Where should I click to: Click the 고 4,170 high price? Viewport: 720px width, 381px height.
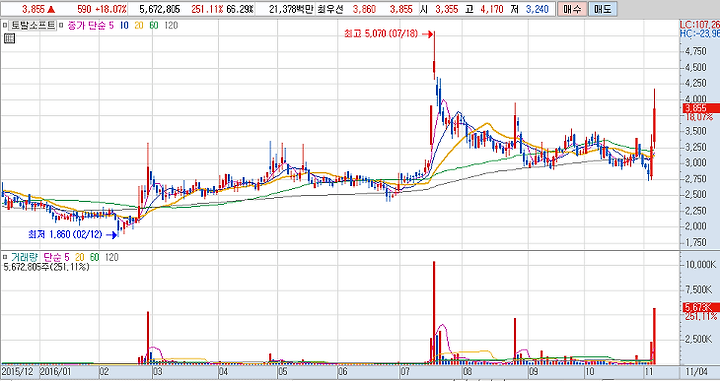[484, 9]
